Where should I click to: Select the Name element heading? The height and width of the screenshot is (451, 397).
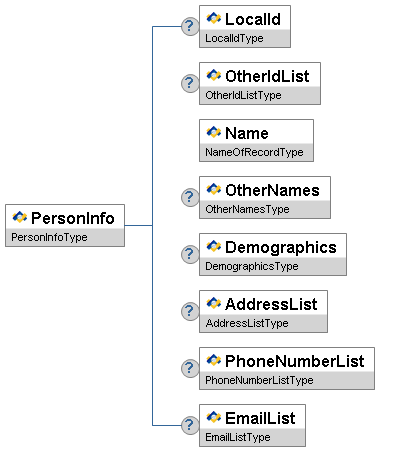pyautogui.click(x=247, y=133)
